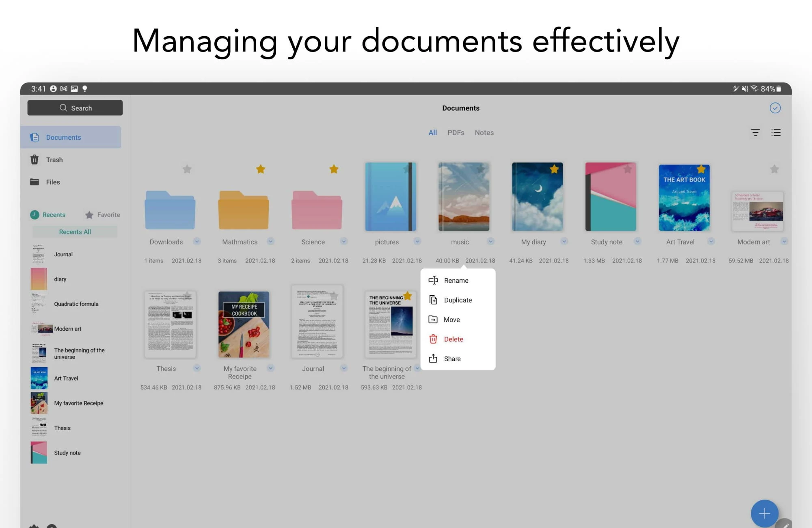Open the My Receipe Cookbook thumbnail

244,324
